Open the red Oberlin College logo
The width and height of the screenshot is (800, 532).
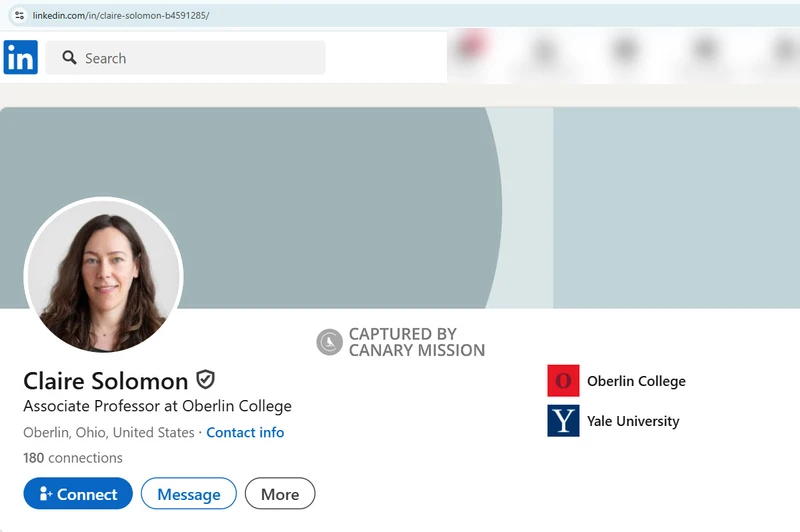click(563, 381)
